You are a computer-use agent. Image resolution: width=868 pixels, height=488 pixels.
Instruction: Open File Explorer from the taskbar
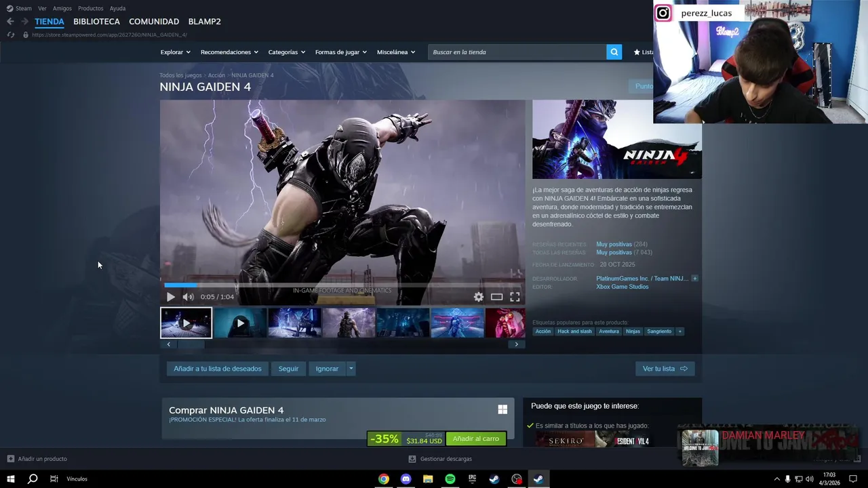428,479
